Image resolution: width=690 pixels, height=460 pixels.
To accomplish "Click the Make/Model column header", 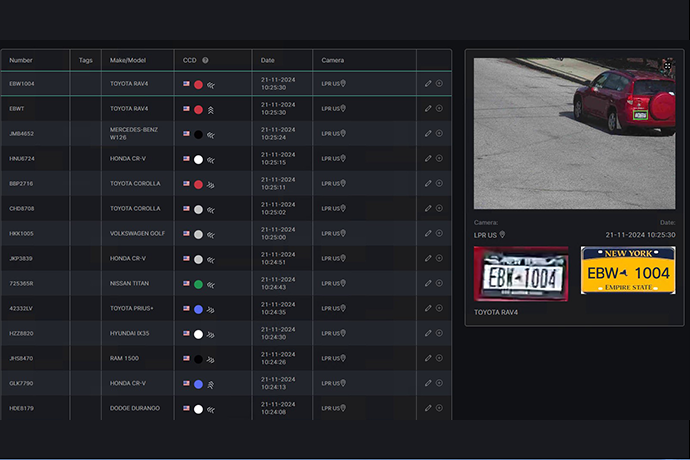I will (128, 60).
